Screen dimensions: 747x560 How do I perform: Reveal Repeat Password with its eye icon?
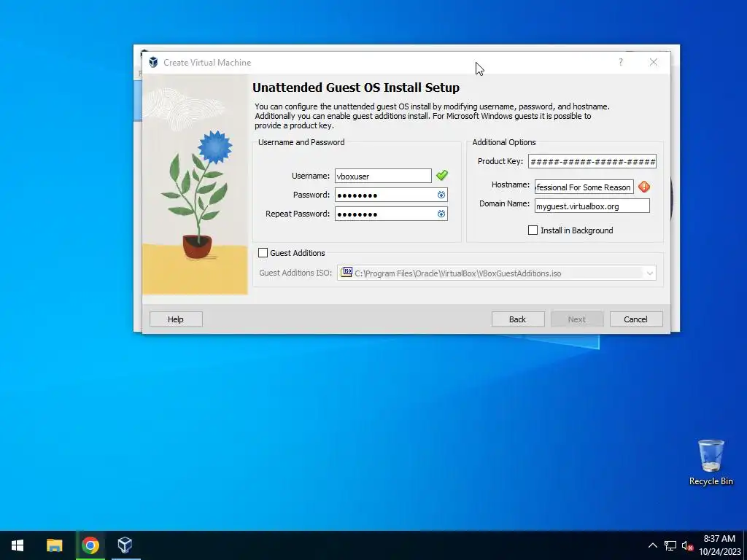pyautogui.click(x=441, y=214)
